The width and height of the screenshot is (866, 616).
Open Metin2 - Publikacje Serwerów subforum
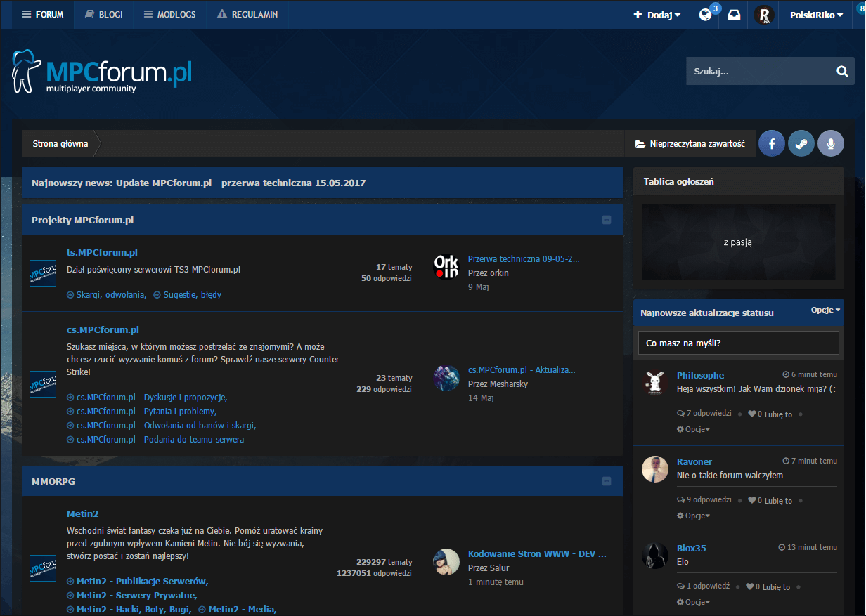[x=138, y=581]
